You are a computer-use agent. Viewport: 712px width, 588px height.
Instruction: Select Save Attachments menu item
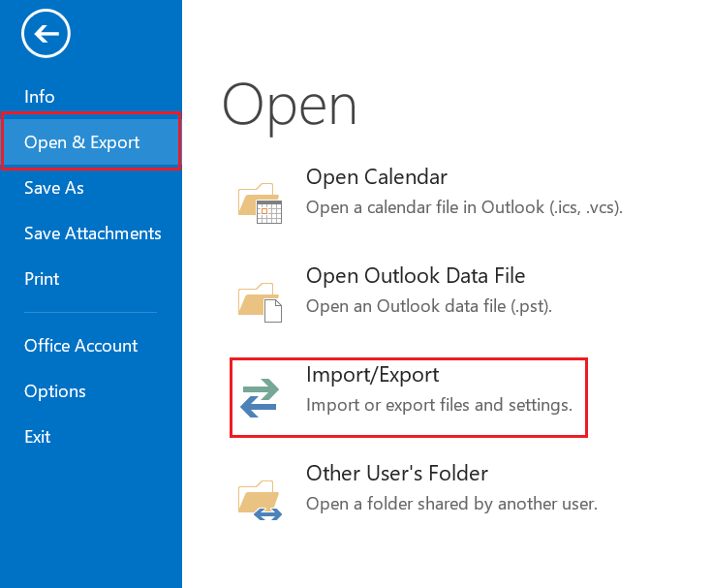click(93, 233)
